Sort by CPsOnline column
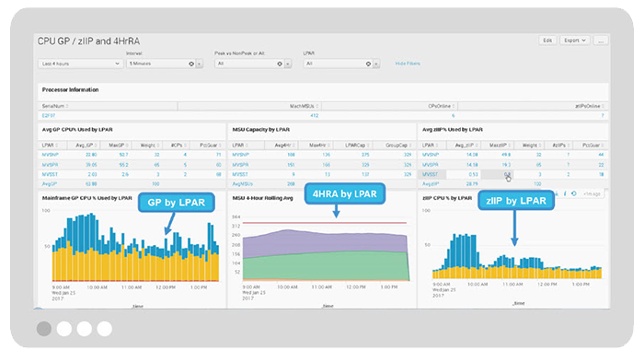 click(442, 106)
